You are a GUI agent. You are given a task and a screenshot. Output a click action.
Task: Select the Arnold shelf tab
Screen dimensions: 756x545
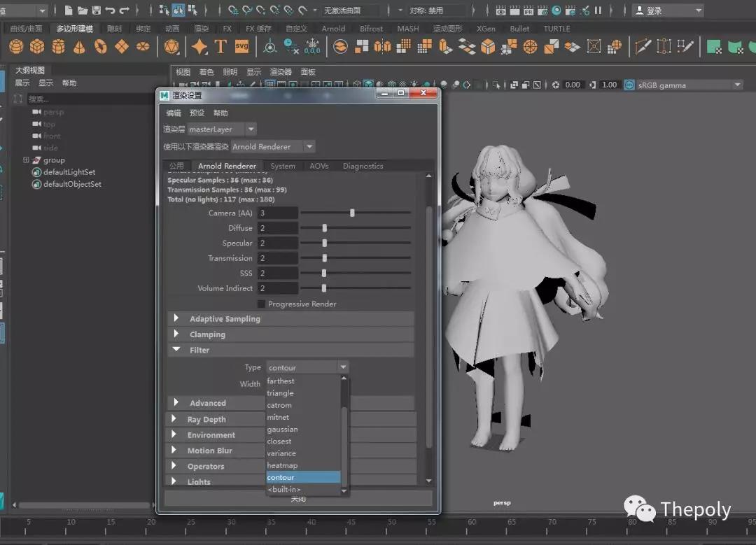[x=333, y=29]
